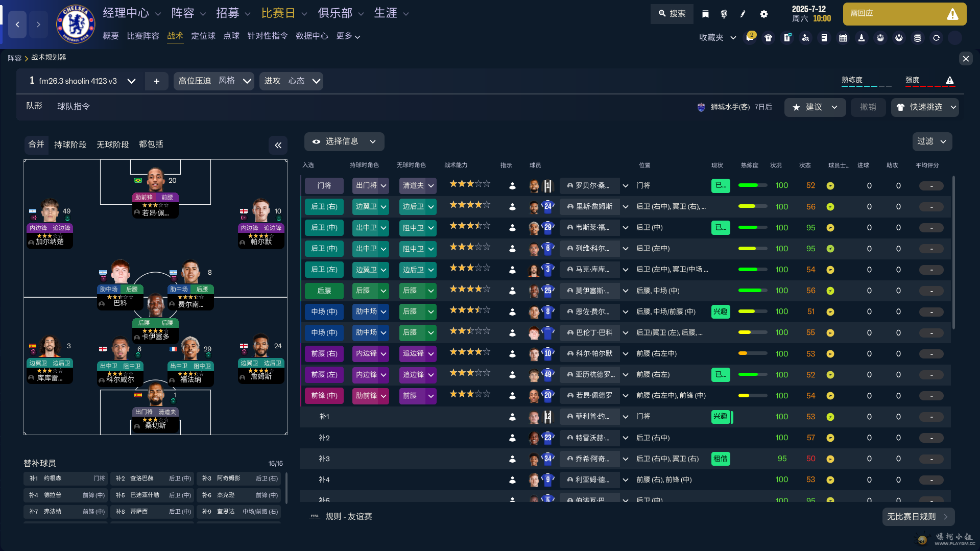
Task: Click the finances coin-stack icon
Action: (x=918, y=38)
